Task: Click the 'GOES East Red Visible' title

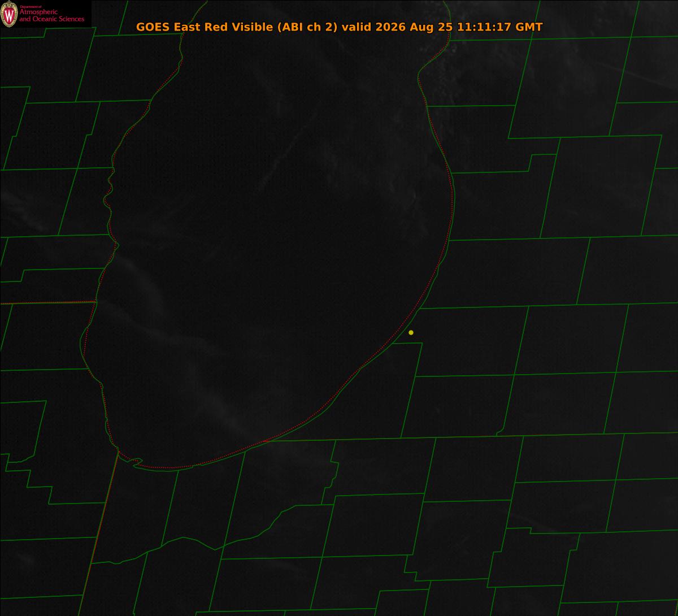Action: pos(205,27)
